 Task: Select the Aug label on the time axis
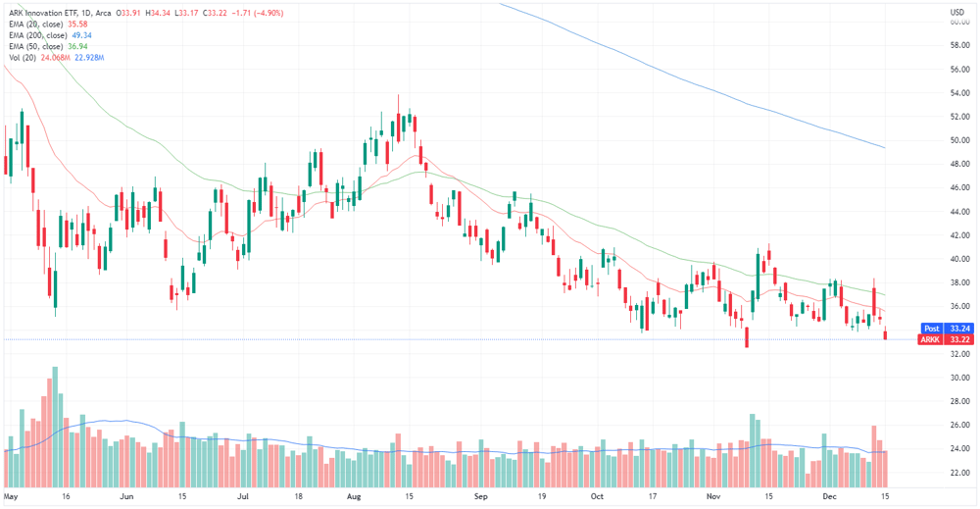click(353, 496)
